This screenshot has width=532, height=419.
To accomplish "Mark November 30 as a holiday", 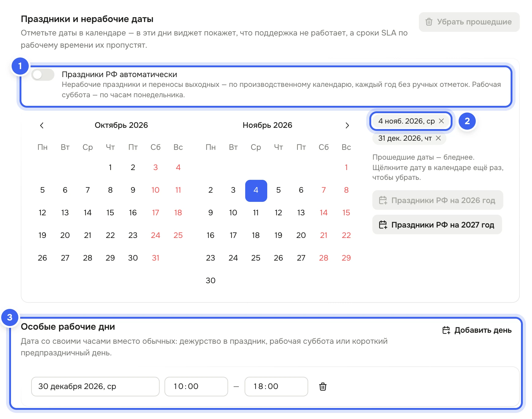I will point(211,281).
